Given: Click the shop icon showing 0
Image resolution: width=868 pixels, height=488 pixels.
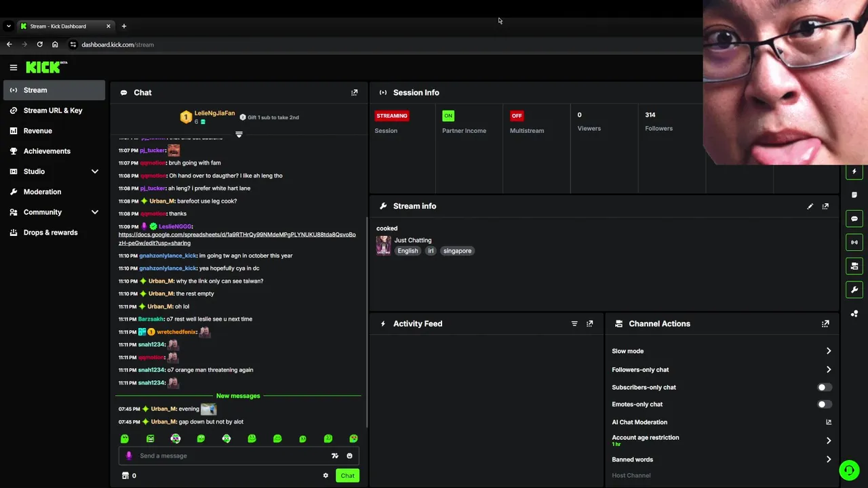Looking at the screenshot, I should click(129, 476).
